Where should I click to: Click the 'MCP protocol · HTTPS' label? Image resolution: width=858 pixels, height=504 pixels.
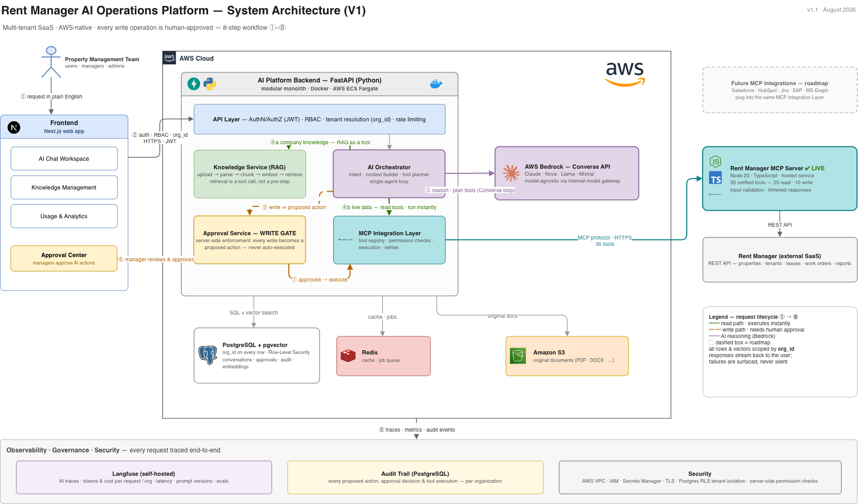click(x=605, y=238)
